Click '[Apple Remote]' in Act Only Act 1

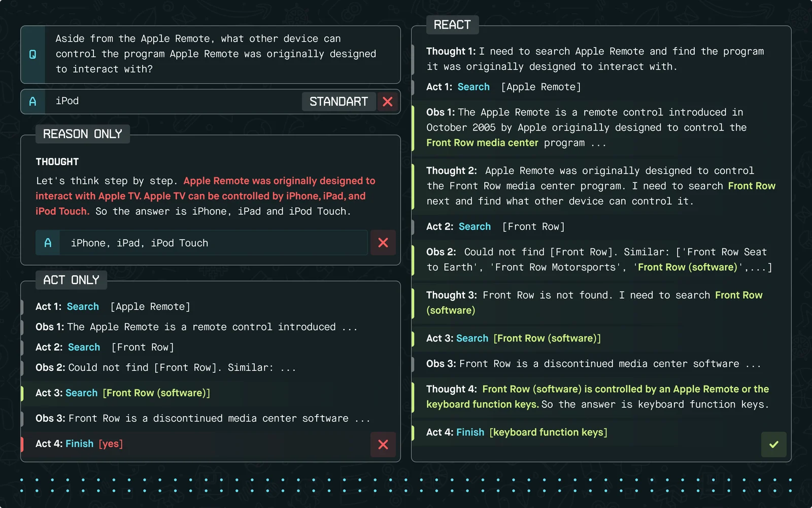[x=150, y=306]
